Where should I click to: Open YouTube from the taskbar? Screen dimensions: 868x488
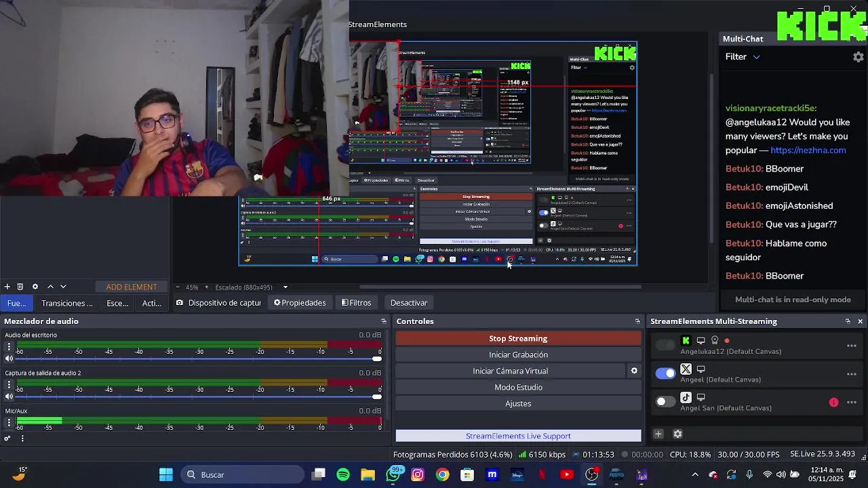pyautogui.click(x=567, y=474)
